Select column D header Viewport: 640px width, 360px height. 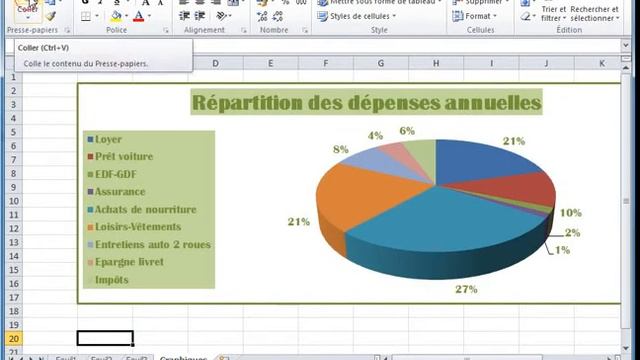click(216, 63)
